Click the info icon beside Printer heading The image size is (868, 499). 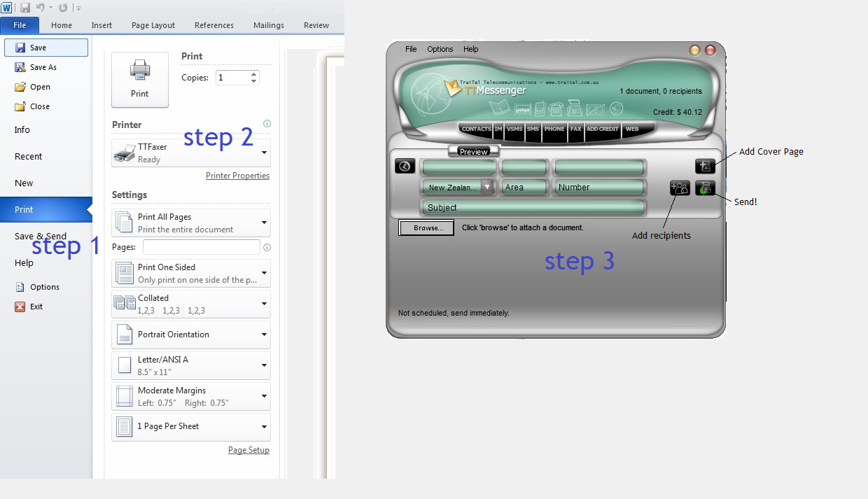click(267, 124)
